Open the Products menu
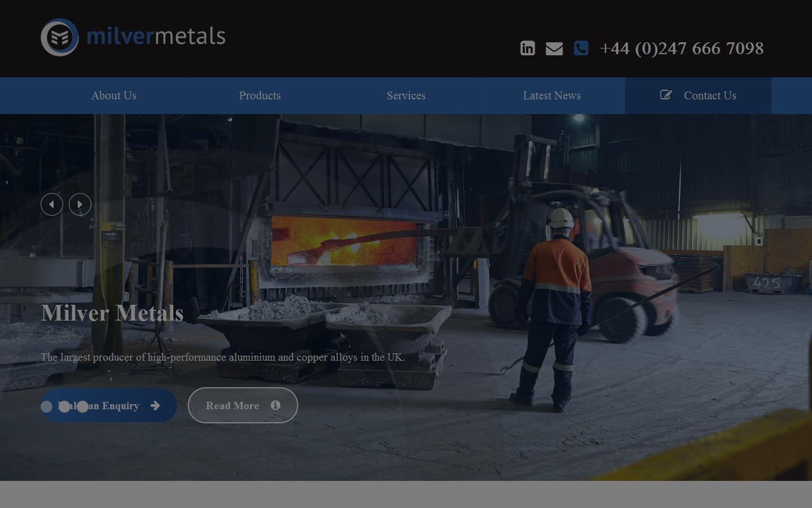The height and width of the screenshot is (508, 812). pos(259,95)
